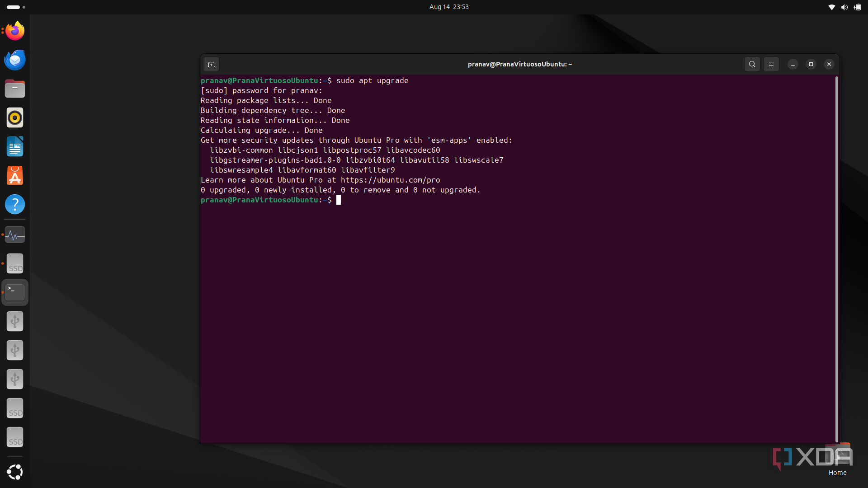
Task: Close the terminal window
Action: click(x=829, y=64)
